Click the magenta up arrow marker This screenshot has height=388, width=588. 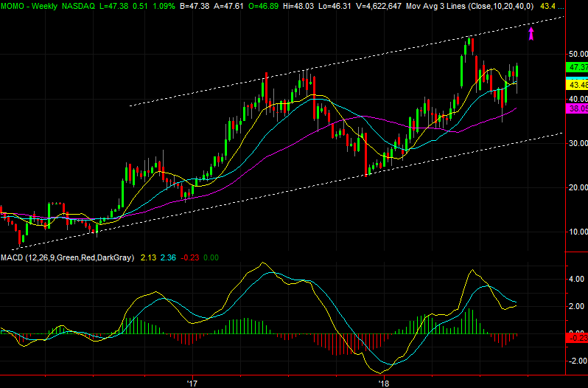click(531, 34)
